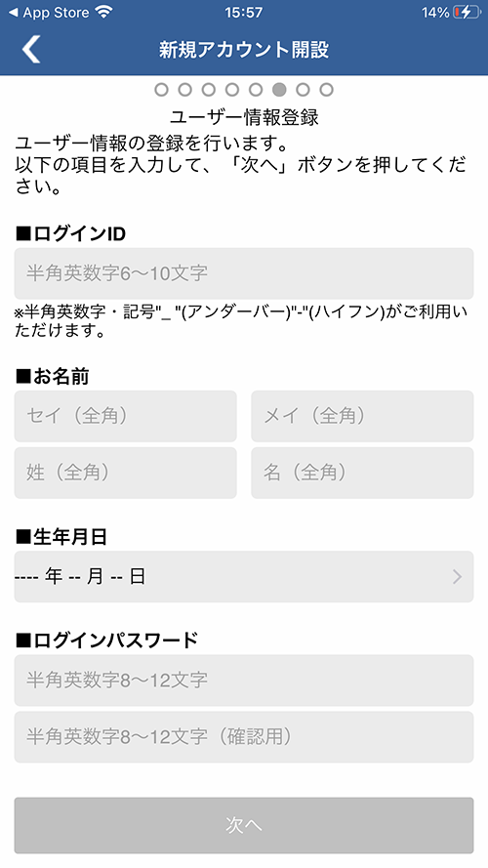This screenshot has width=488, height=868.
Task: Focus the login password field
Action: coord(244,681)
